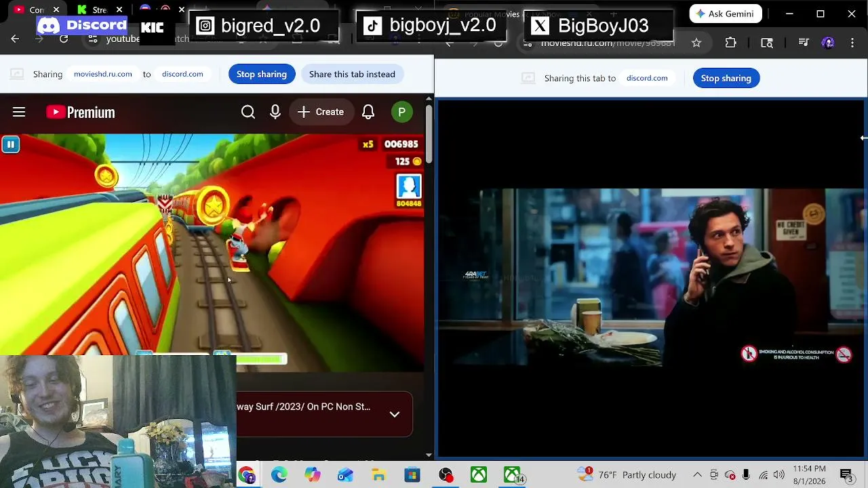Image resolution: width=868 pixels, height=488 pixels.
Task: Open Chrome media controls icon
Action: pyautogui.click(x=804, y=43)
